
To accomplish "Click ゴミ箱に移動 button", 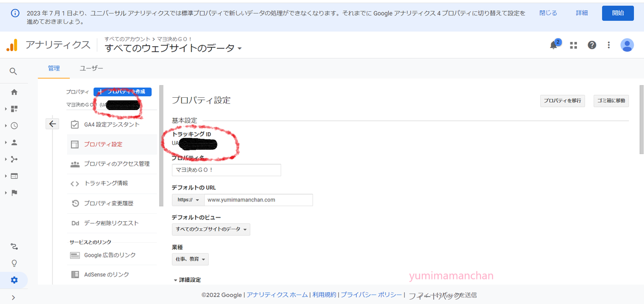I will (x=611, y=100).
